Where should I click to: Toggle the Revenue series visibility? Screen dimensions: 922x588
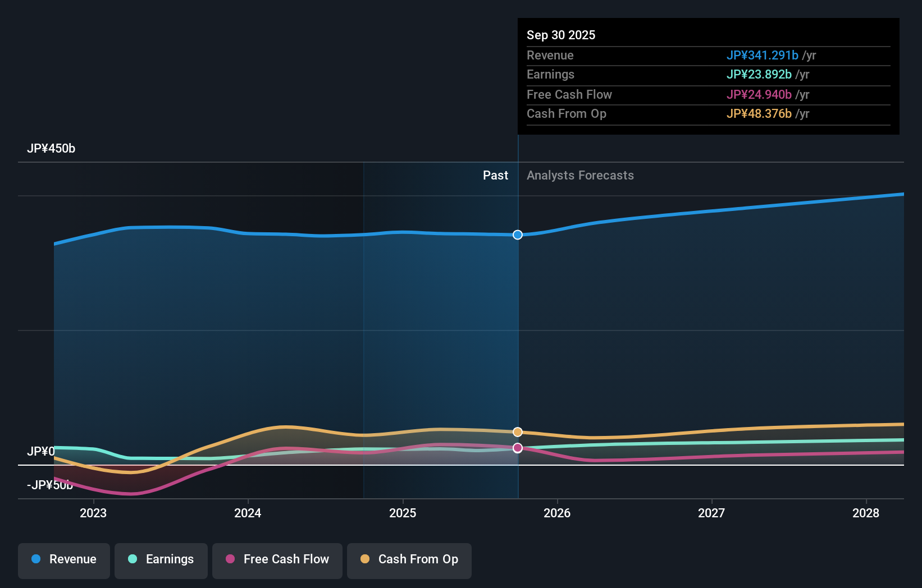pyautogui.click(x=63, y=559)
